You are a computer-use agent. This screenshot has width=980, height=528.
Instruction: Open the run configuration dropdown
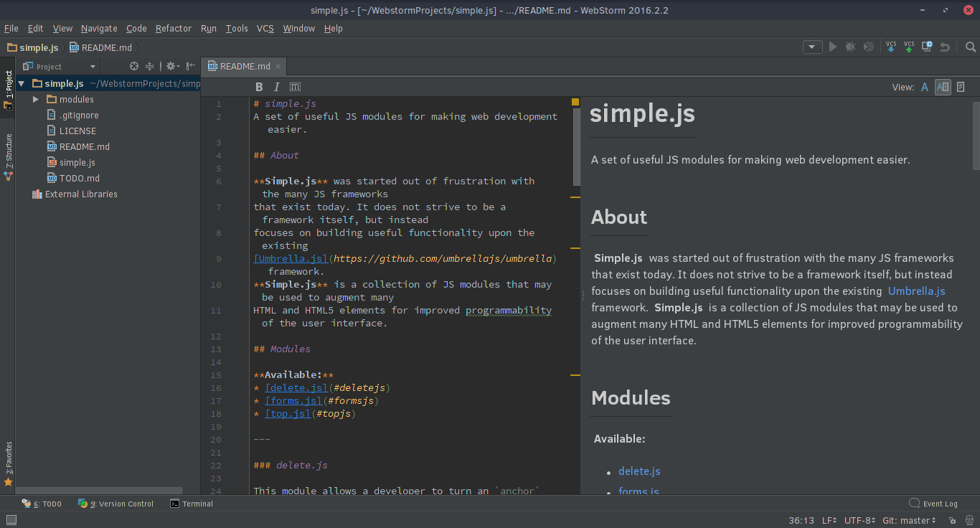tap(812, 47)
